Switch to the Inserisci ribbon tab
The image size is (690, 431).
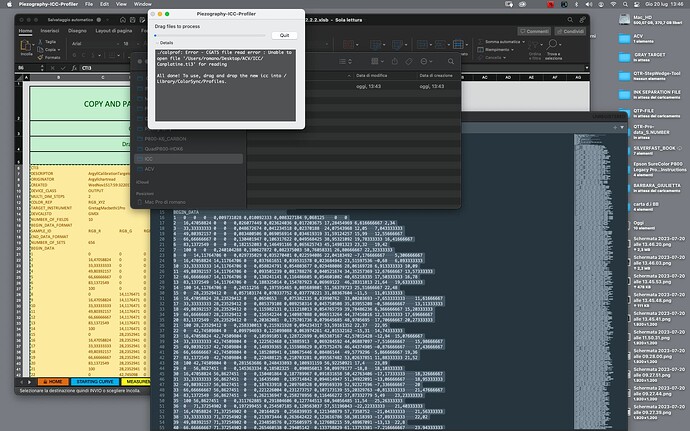(48, 30)
